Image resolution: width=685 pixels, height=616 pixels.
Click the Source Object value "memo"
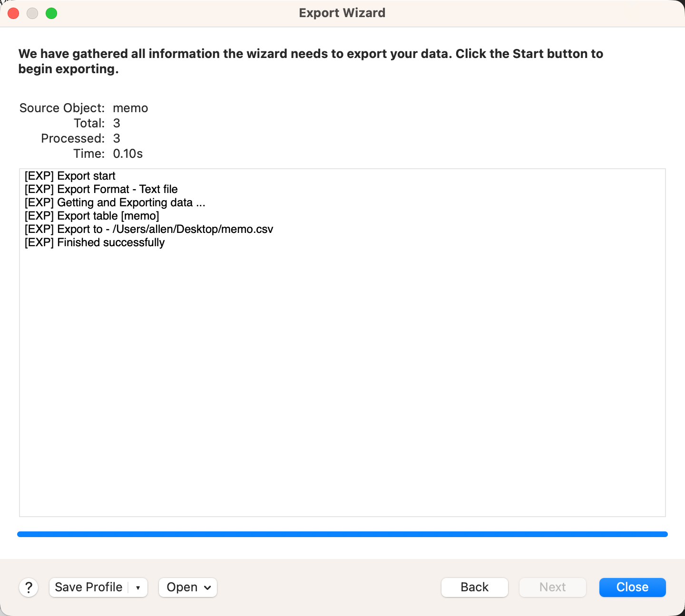[130, 108]
